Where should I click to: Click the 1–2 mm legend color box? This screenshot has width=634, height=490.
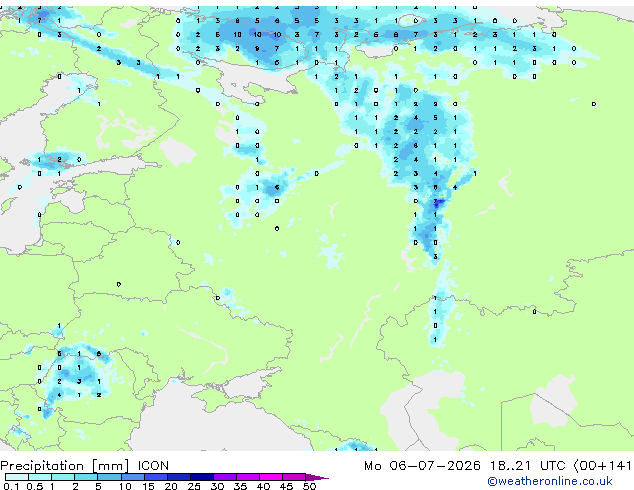tap(63, 477)
